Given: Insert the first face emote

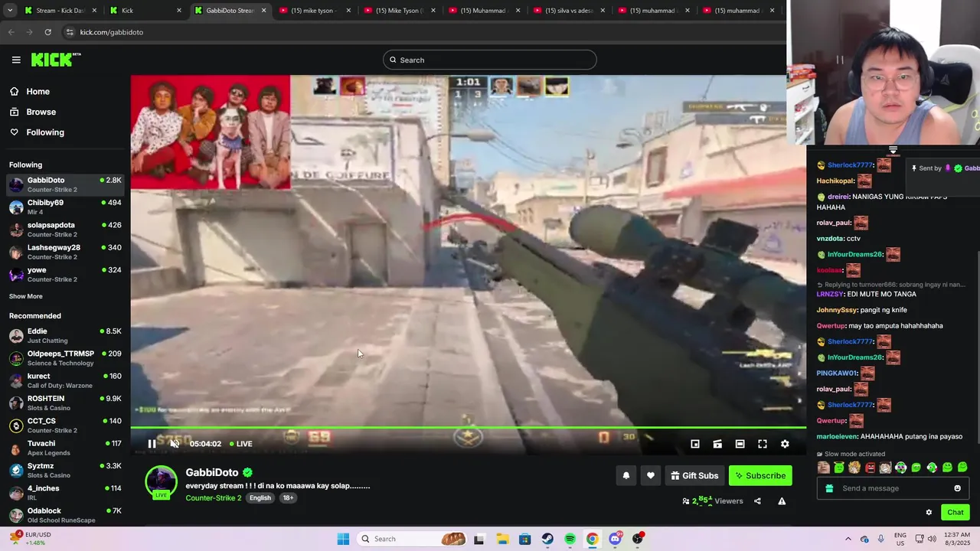Looking at the screenshot, I should [x=823, y=468].
